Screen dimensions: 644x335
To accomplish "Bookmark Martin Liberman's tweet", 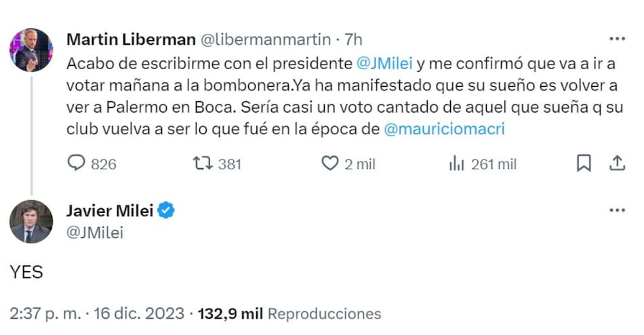I will point(584,163).
